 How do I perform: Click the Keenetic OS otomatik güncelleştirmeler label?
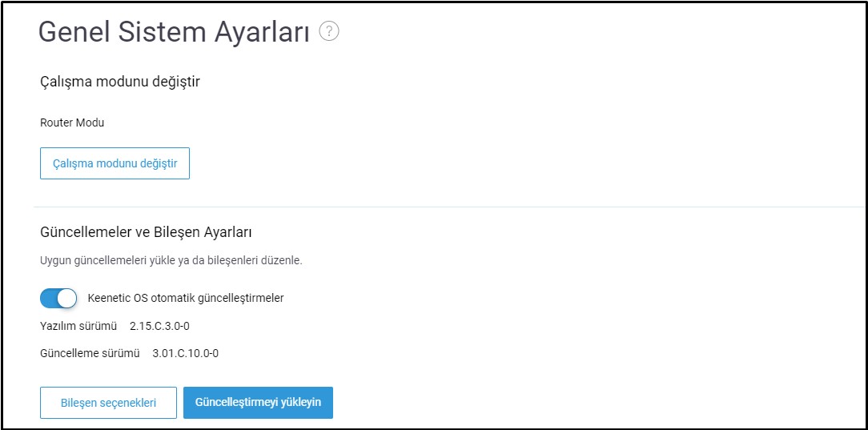click(x=186, y=299)
